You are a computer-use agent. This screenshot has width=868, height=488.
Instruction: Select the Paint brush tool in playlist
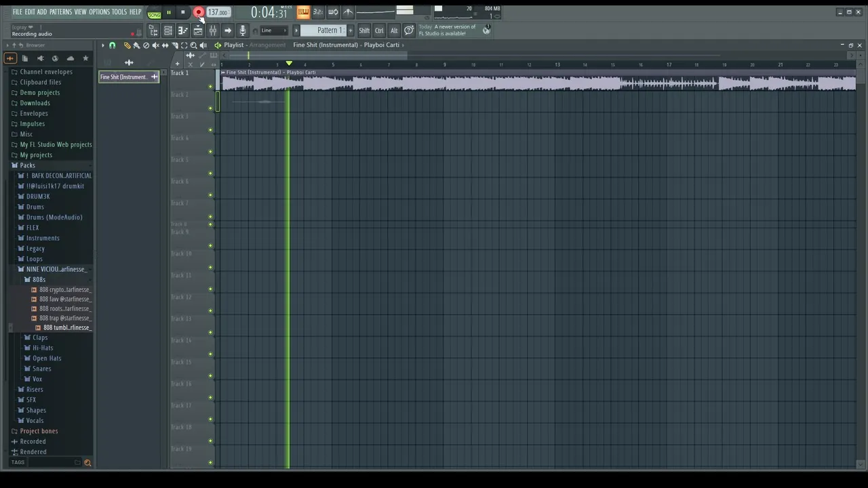click(x=136, y=45)
